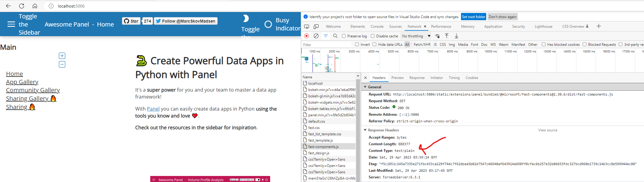Open the hamburger sidebar menu icon
644x182 pixels.
(11, 24)
